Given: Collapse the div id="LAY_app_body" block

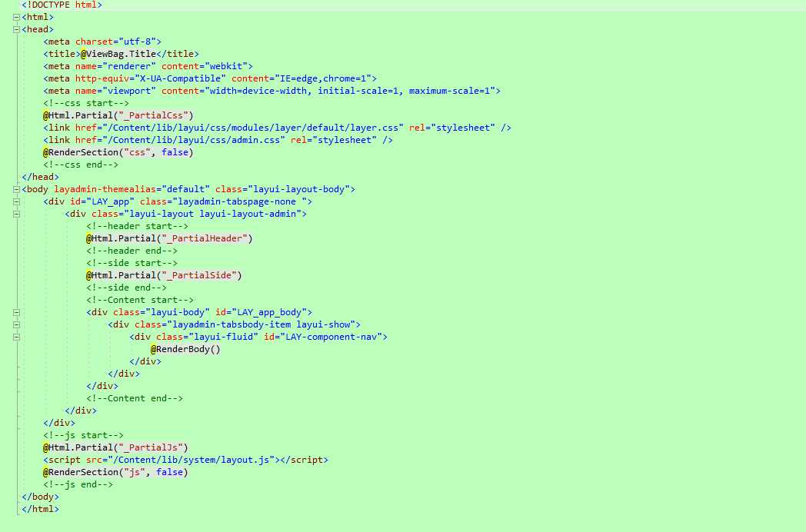Looking at the screenshot, I should tap(16, 312).
